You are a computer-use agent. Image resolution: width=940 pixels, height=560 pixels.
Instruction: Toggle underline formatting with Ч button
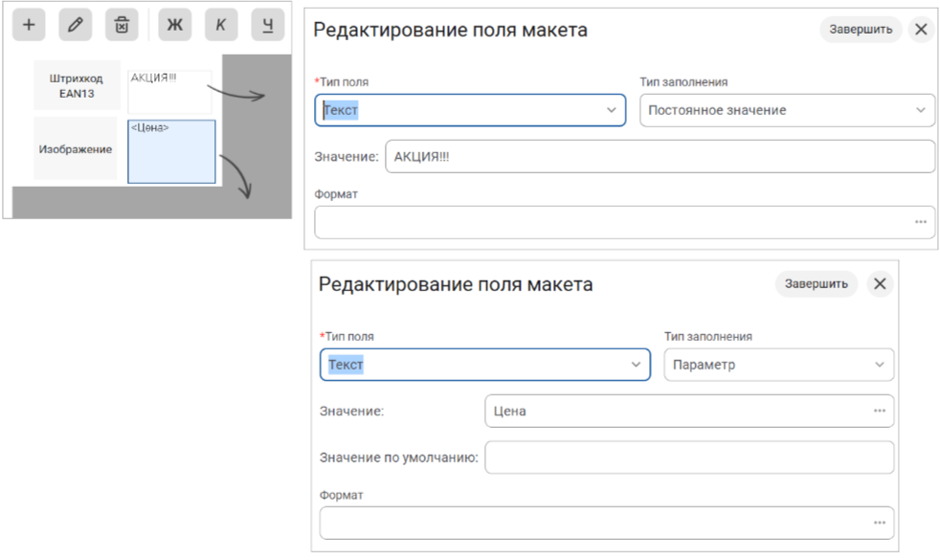268,25
